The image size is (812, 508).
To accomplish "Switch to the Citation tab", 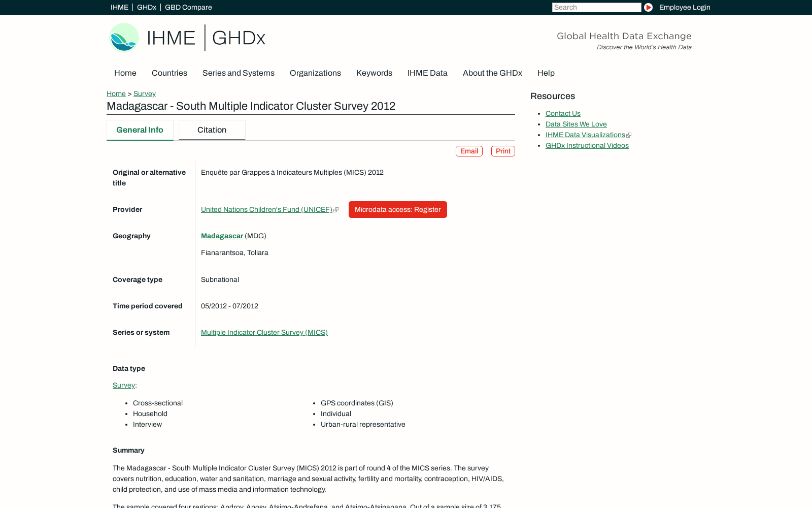I will coord(212,130).
